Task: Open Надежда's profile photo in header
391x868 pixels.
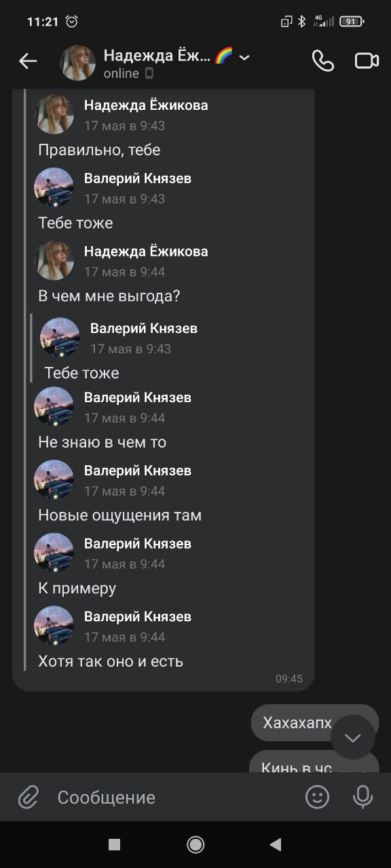Action: click(78, 62)
